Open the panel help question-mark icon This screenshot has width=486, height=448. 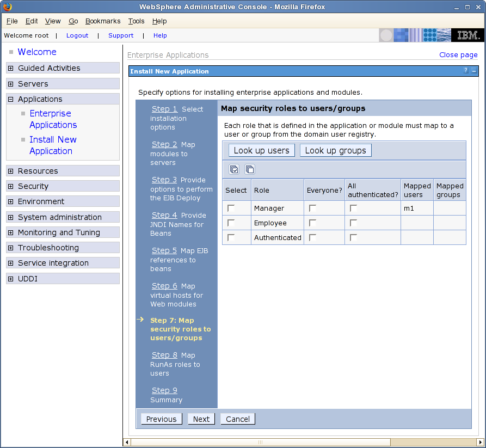[x=466, y=71]
